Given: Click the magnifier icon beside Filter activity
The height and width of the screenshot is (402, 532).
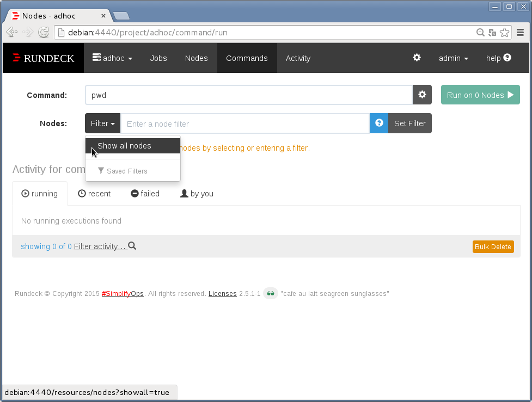Looking at the screenshot, I should pos(132,246).
